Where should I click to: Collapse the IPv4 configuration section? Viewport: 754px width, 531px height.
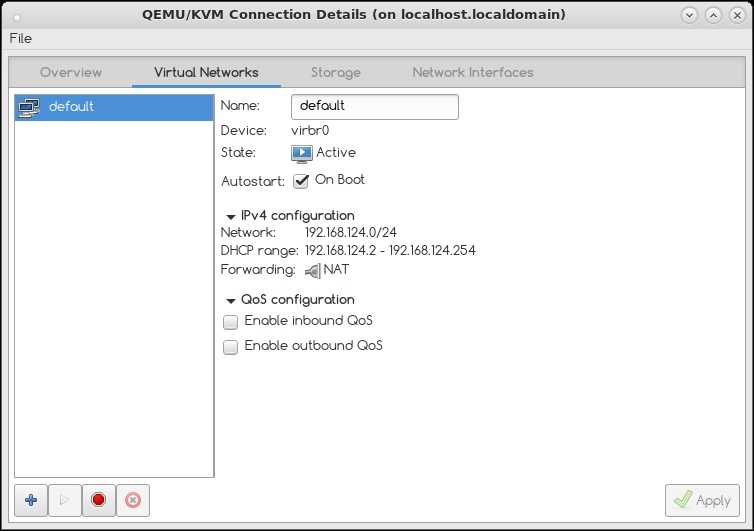(231, 217)
